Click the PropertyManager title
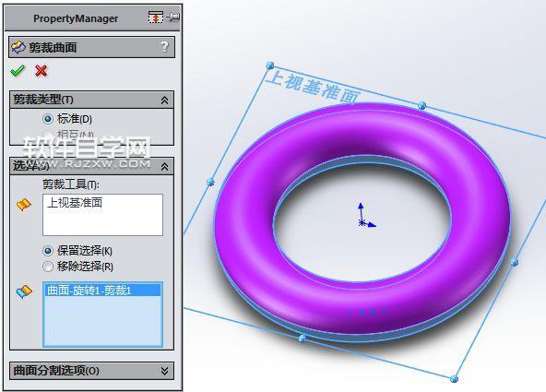The image size is (546, 392). [76, 18]
